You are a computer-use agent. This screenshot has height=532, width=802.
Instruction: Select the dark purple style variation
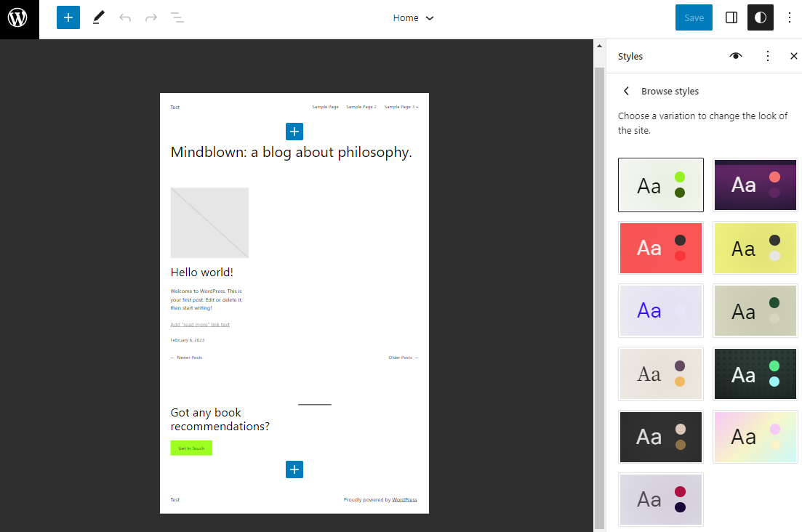755,185
